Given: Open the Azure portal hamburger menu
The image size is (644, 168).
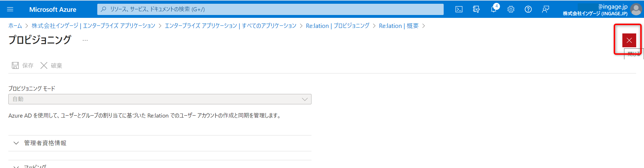Looking at the screenshot, I should click(10, 9).
